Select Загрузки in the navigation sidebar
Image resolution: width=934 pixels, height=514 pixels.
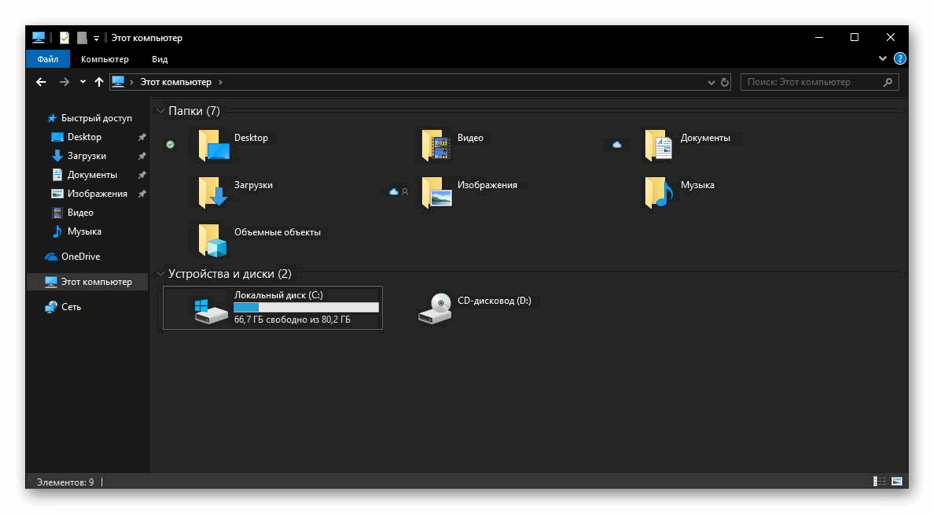click(x=79, y=156)
